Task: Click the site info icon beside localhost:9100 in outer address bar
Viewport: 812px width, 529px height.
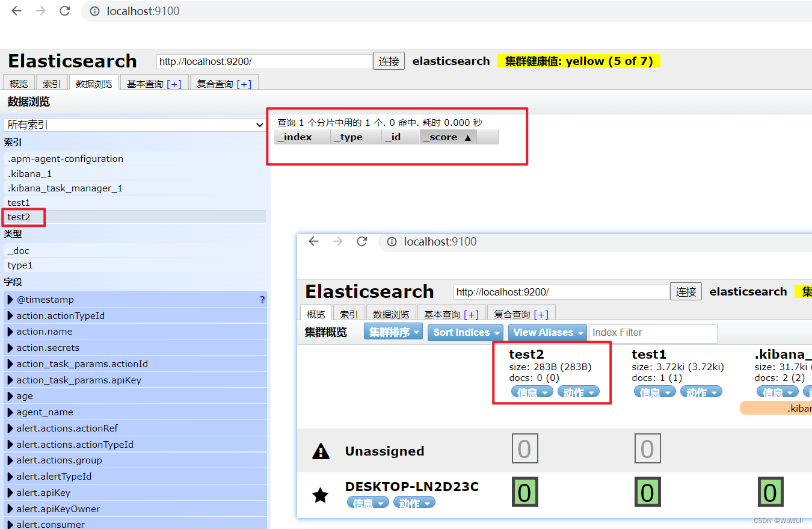Action: point(94,11)
